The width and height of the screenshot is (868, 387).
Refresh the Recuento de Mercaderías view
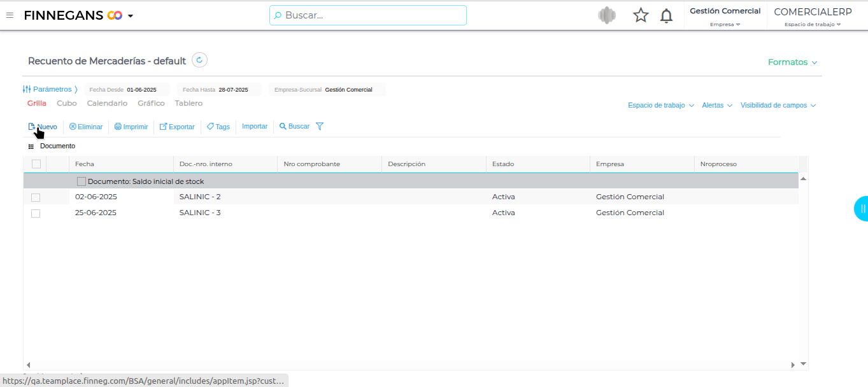click(x=200, y=60)
